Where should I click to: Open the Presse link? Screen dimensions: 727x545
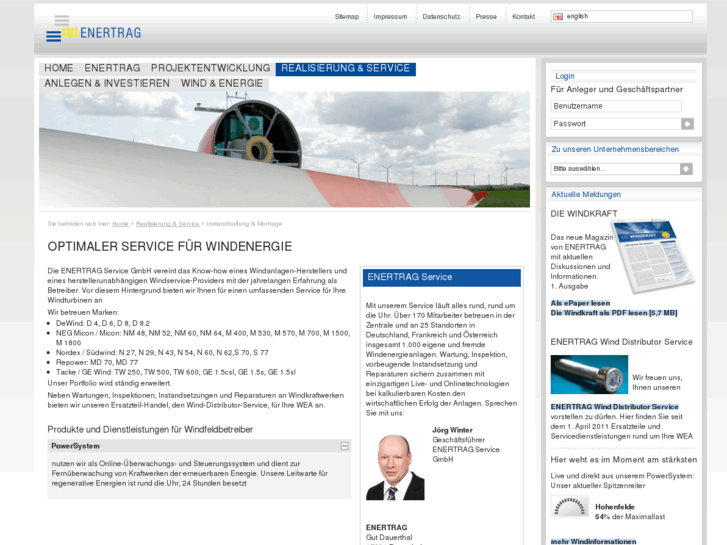486,17
